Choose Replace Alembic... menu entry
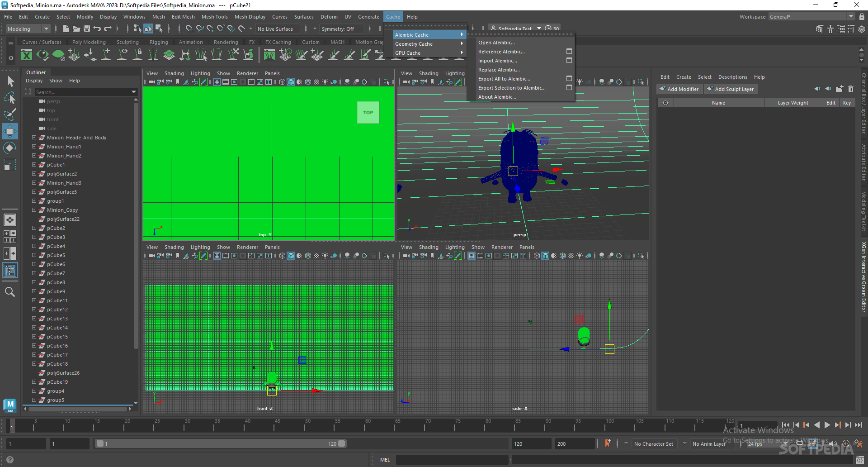This screenshot has width=868, height=467. pyautogui.click(x=499, y=70)
